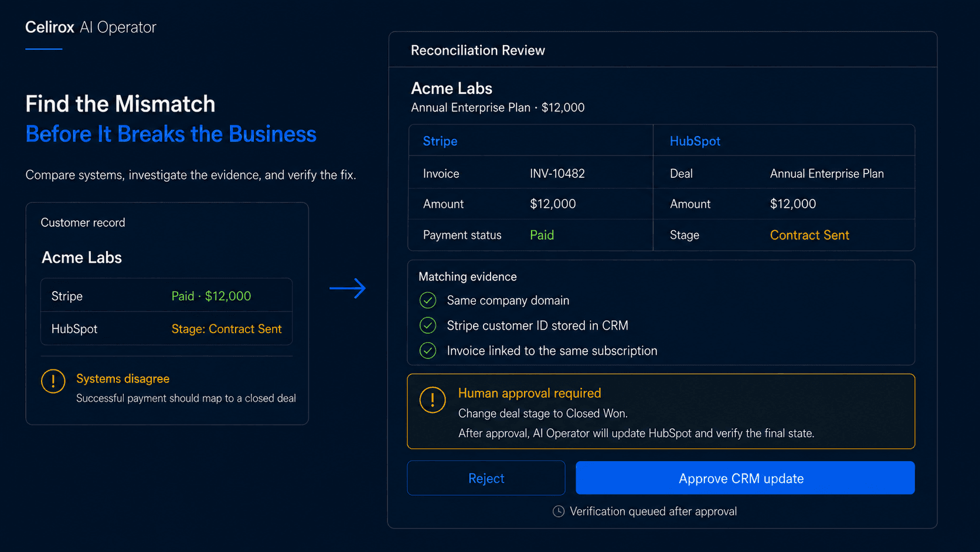Viewport: 980px width, 552px height.
Task: Click the Contract Sent stage value
Action: (809, 235)
